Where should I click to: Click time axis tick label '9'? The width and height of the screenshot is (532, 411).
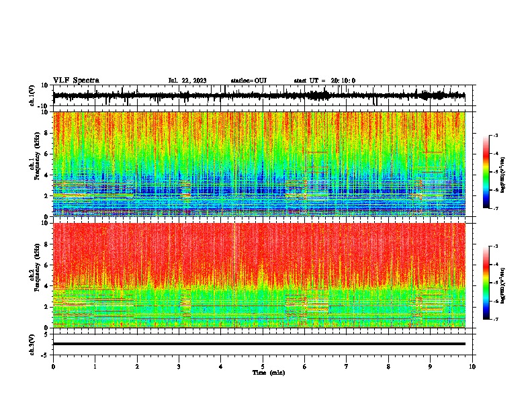tap(430, 367)
